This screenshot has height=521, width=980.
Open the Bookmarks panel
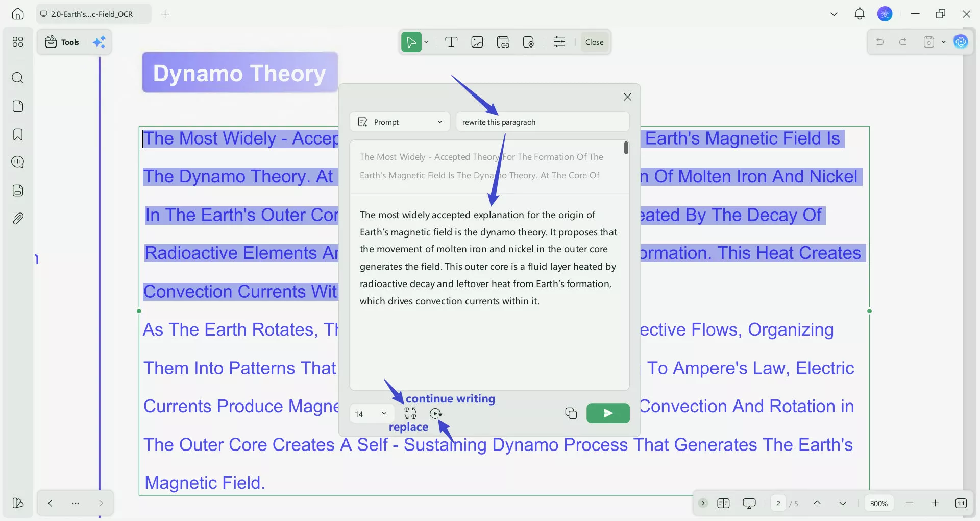pyautogui.click(x=18, y=134)
